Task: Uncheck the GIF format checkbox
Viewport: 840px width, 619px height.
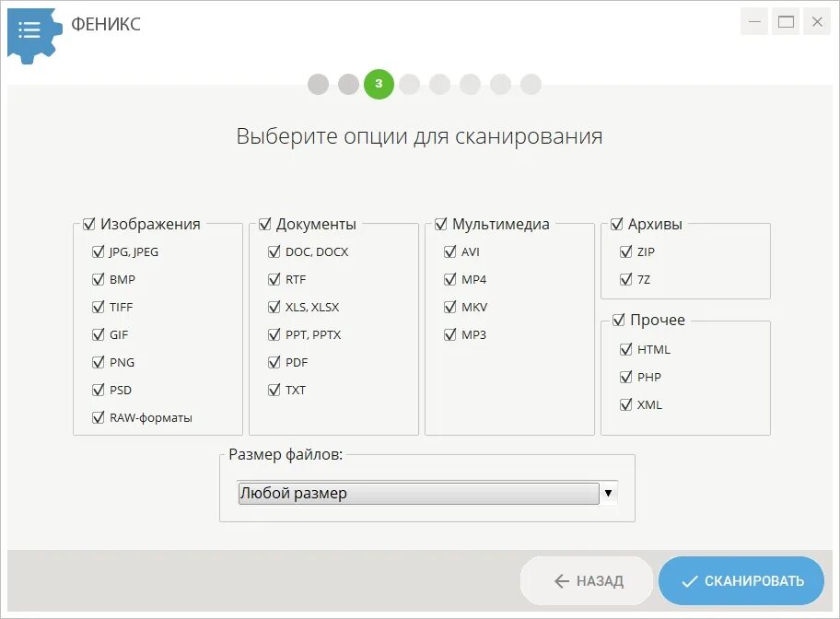Action: pos(98,335)
